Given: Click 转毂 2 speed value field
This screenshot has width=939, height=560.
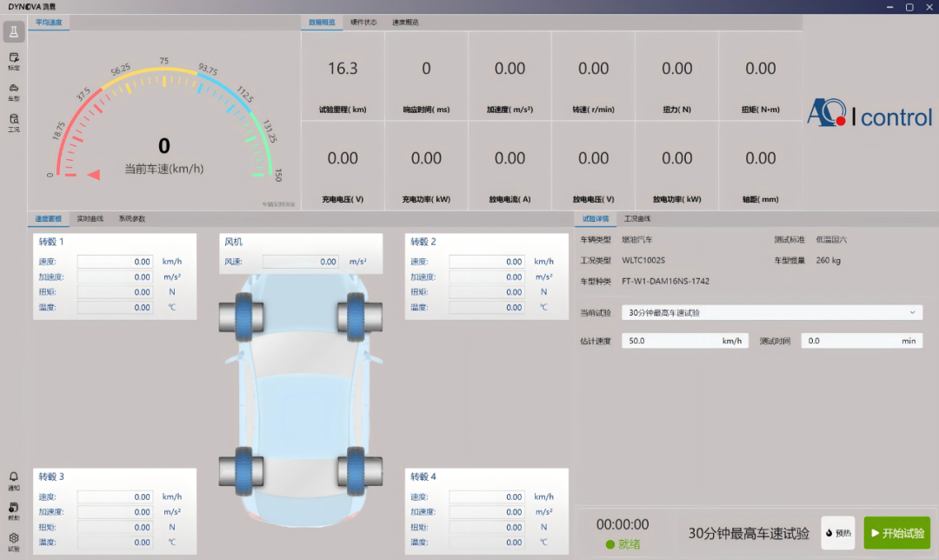Looking at the screenshot, I should (487, 262).
